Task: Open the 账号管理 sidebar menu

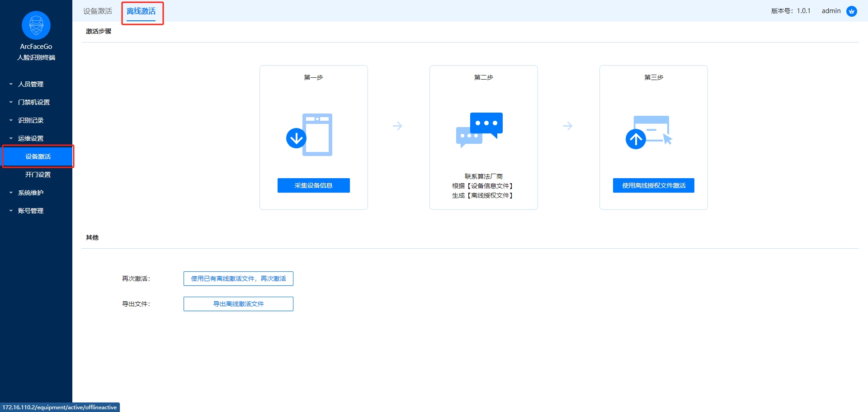Action: point(36,211)
